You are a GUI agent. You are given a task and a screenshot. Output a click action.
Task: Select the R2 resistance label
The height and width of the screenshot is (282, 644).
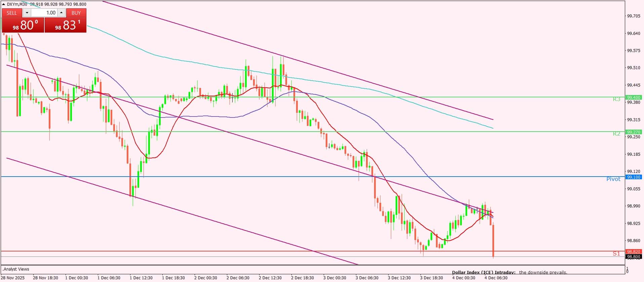616,134
